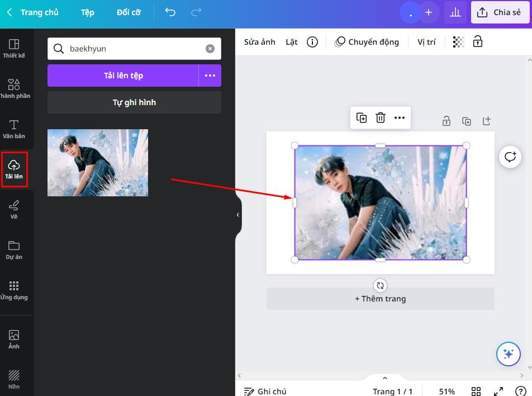The height and width of the screenshot is (396, 532).
Task: Click Đổi cỡ in the top bar
Action: (129, 12)
